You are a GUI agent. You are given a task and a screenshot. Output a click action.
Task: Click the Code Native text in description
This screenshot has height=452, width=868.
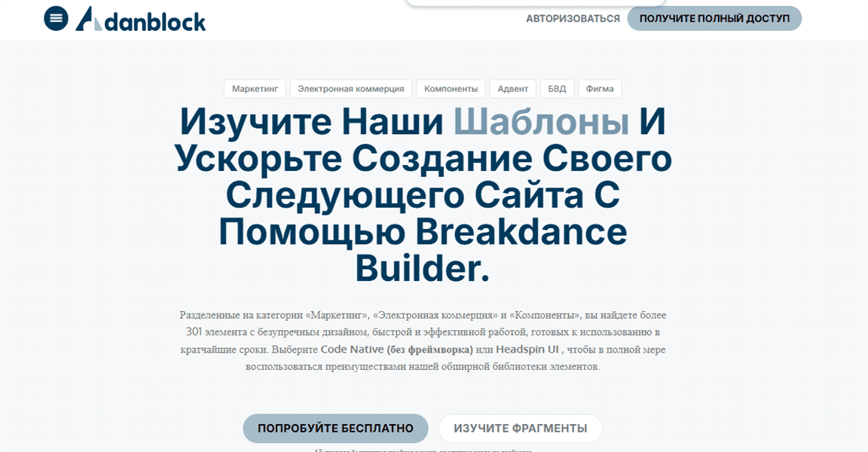[x=352, y=349]
